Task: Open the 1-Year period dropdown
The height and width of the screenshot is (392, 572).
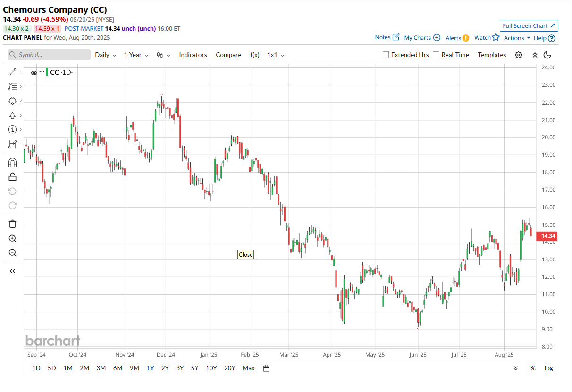Action: 136,55
